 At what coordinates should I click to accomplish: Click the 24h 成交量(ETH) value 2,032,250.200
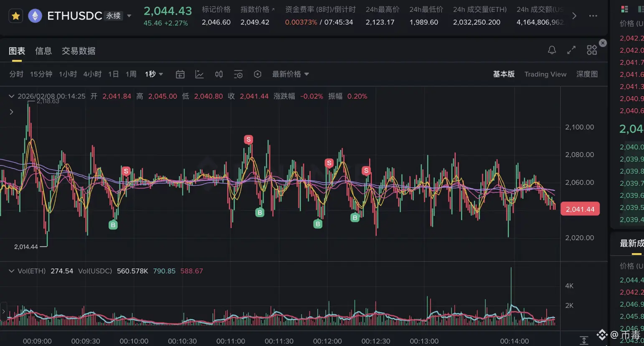(477, 22)
